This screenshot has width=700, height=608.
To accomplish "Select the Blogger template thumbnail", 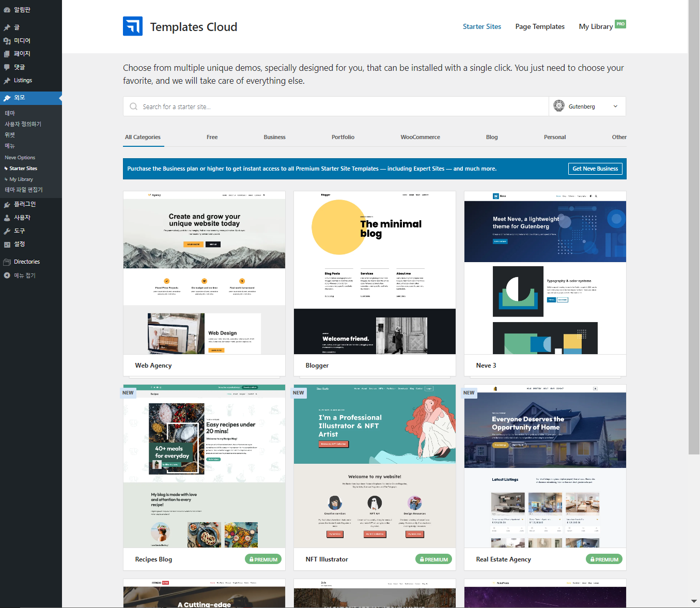I will 375,272.
